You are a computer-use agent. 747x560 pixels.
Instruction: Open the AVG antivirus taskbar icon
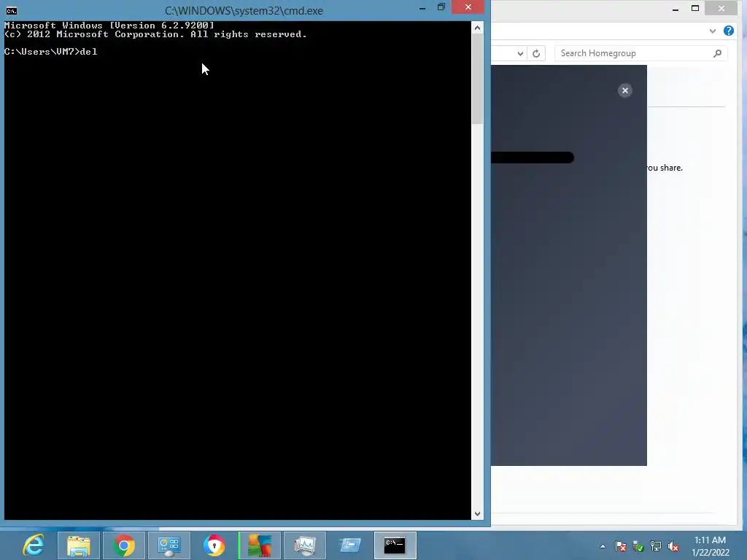[x=260, y=545]
